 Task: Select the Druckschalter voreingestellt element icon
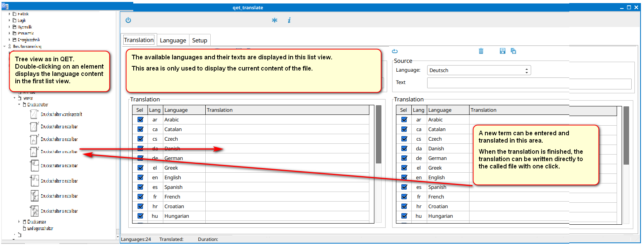(x=34, y=114)
